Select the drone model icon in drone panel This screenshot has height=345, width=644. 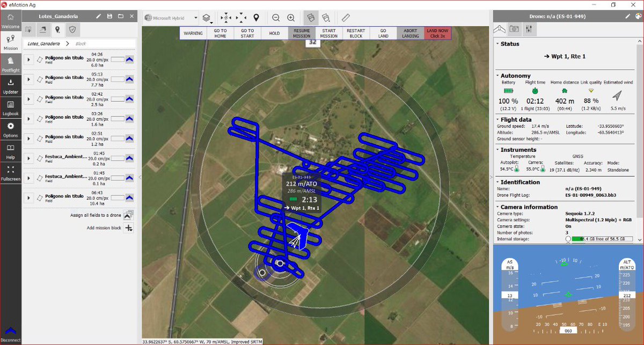click(x=499, y=29)
